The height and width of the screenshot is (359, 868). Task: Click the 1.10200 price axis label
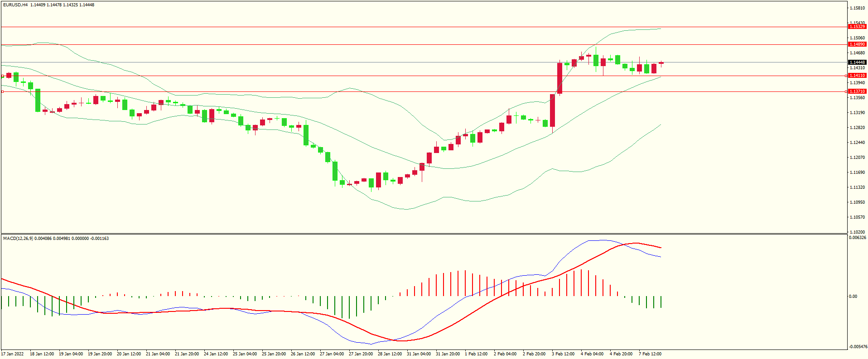[857, 232]
